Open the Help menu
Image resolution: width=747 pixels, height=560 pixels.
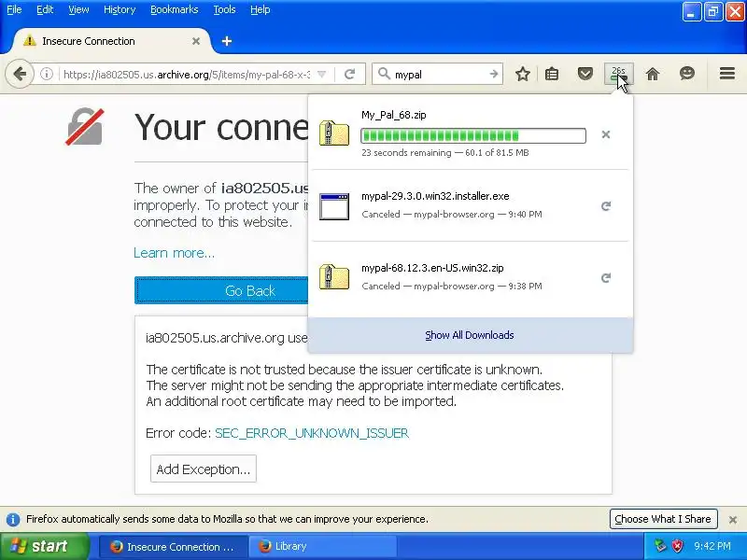tap(261, 9)
